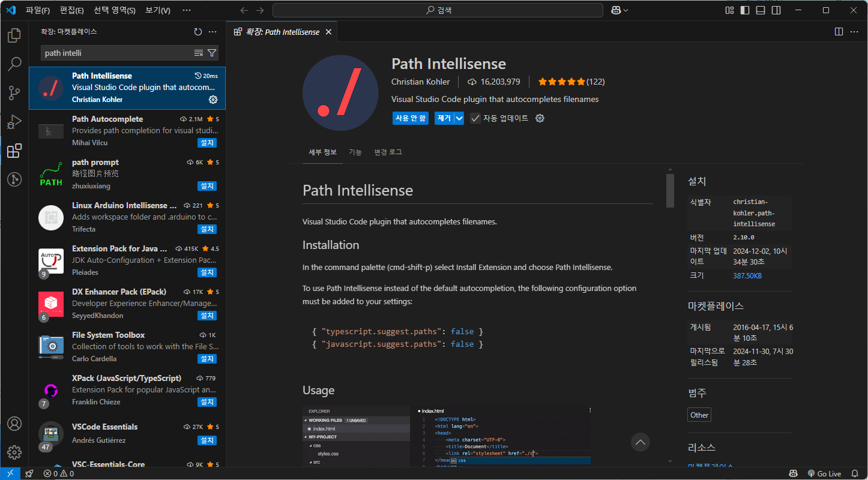Select XPack (JavaScript/TypeScript) in the list
The height and width of the screenshot is (480, 868).
pyautogui.click(x=127, y=390)
